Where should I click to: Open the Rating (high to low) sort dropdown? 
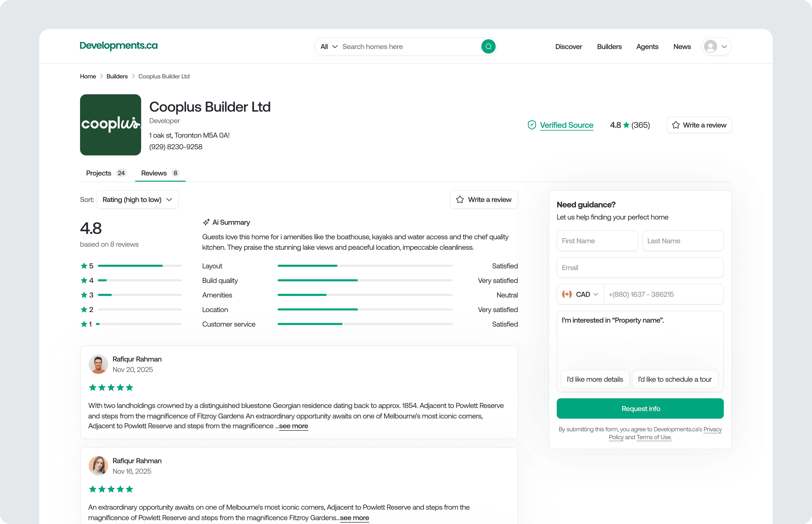coord(137,199)
